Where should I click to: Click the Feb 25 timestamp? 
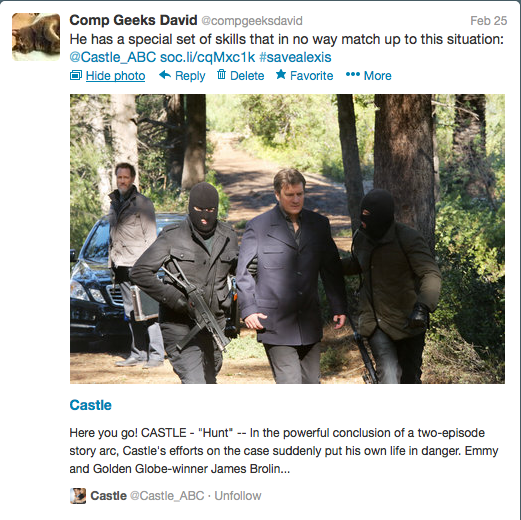click(x=489, y=21)
